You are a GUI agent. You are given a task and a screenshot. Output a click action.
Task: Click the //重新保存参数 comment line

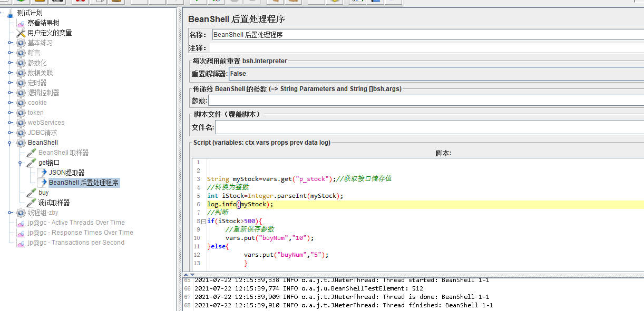[249, 229]
